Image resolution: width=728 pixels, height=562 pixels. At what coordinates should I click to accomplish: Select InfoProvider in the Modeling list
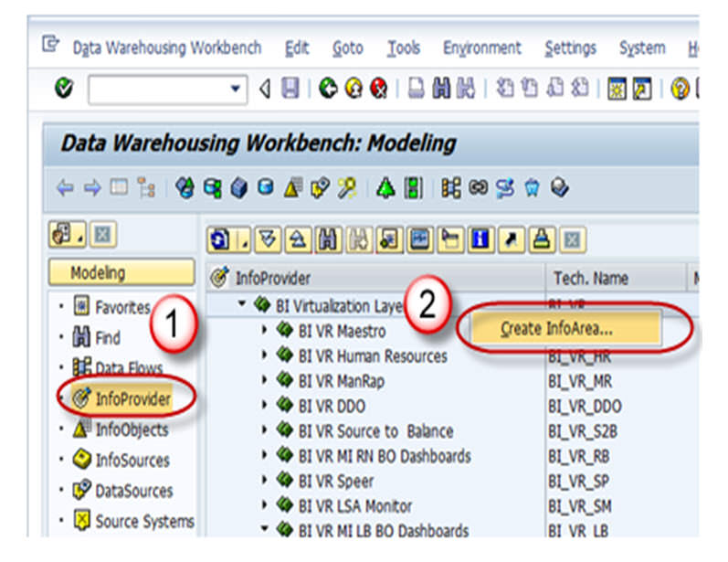click(132, 398)
